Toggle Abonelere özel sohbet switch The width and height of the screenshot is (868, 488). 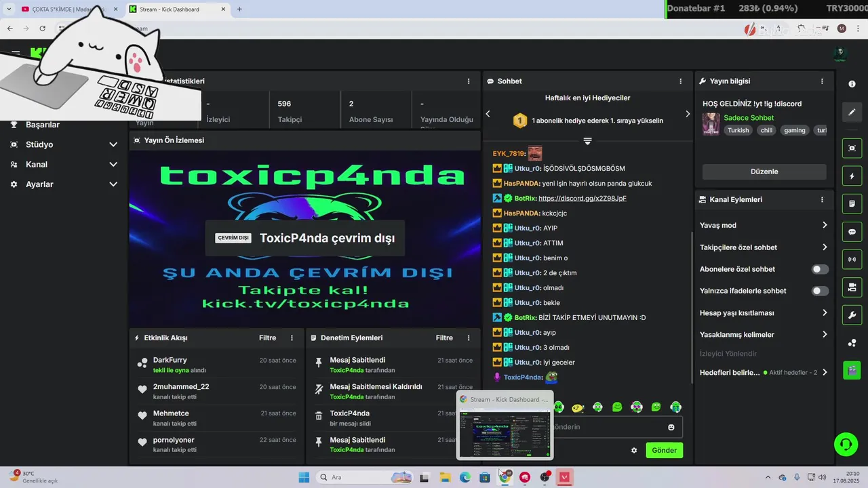820,269
